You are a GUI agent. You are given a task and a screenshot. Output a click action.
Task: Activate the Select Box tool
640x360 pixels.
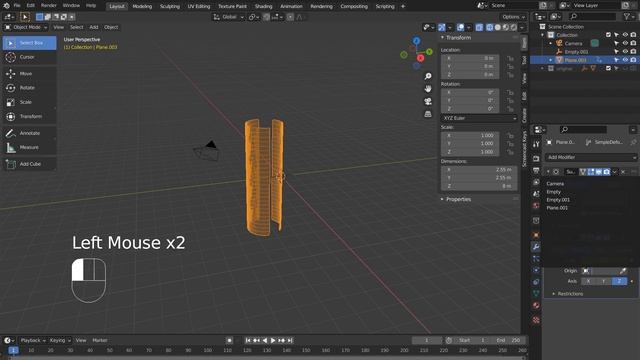tap(29, 43)
